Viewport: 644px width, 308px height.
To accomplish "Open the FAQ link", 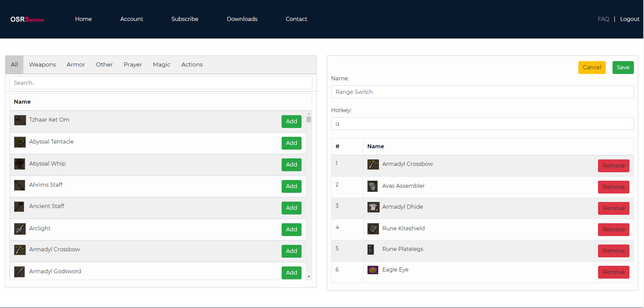I will coord(603,19).
